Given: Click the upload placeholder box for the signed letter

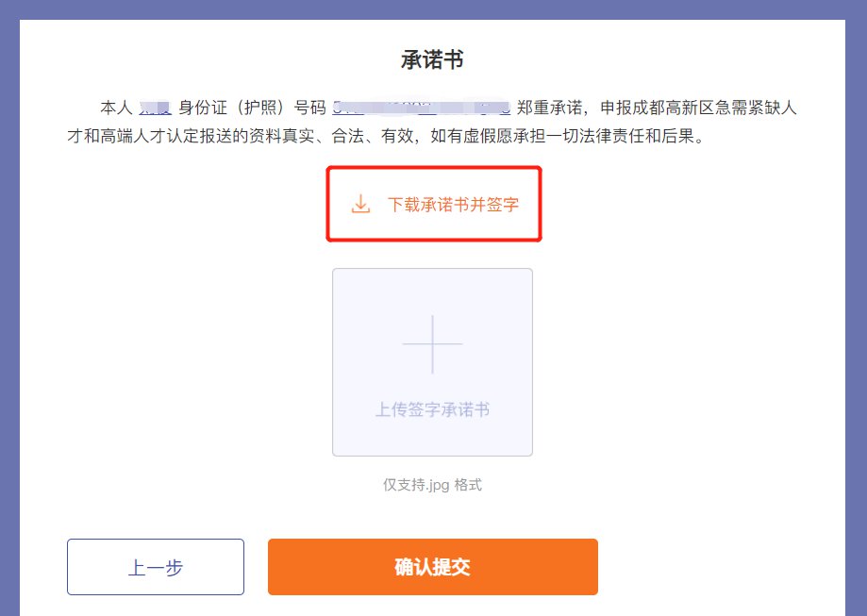Looking at the screenshot, I should click(x=432, y=362).
